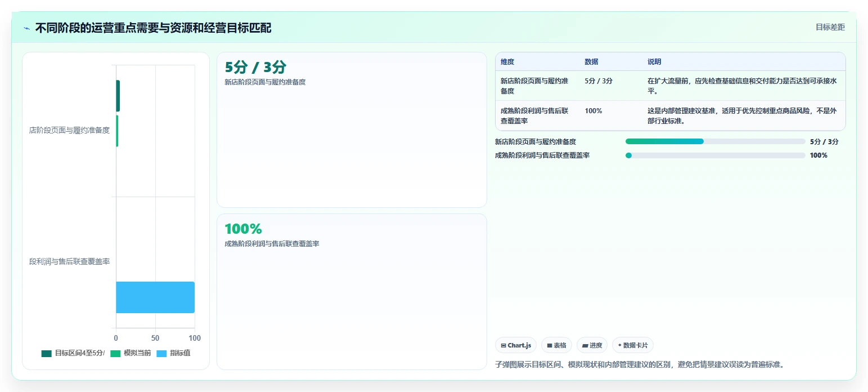The image size is (868, 392).
Task: Click the 数据 table column header
Action: pos(591,62)
